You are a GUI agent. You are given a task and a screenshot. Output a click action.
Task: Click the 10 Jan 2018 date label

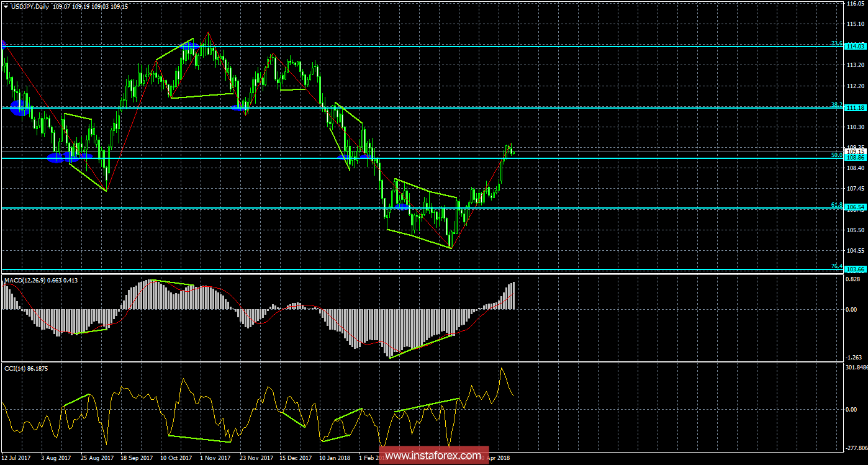tap(334, 458)
